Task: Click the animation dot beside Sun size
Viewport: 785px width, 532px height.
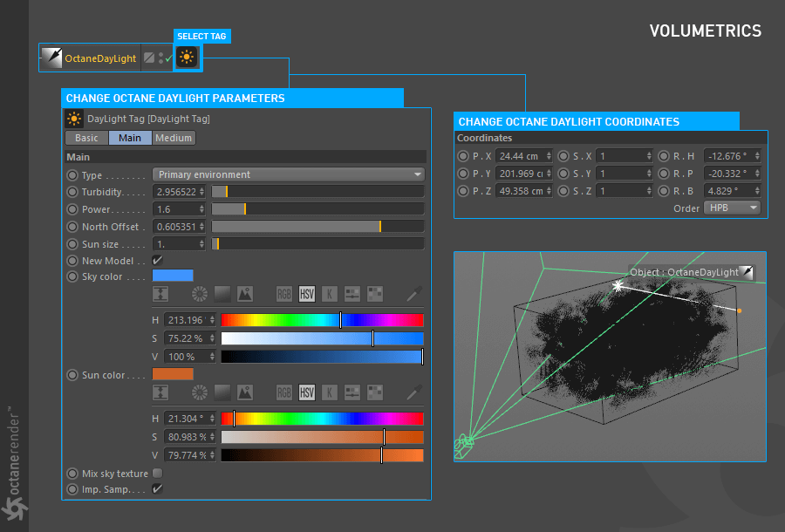Action: (x=72, y=244)
